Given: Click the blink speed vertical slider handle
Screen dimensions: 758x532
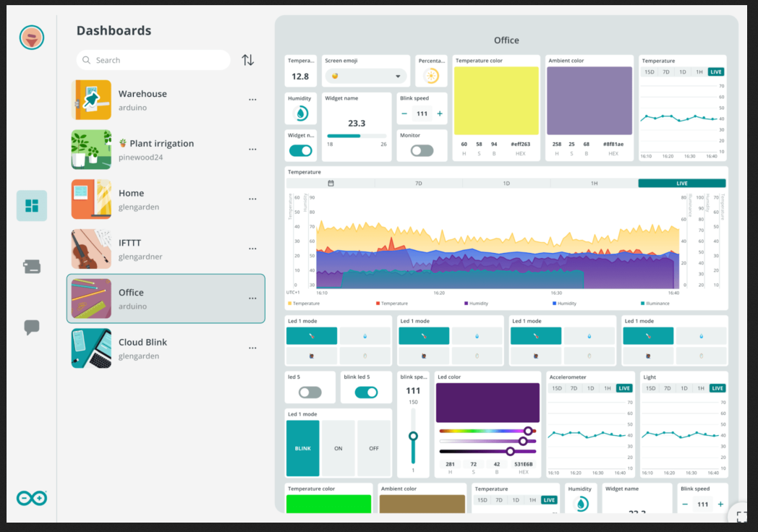Looking at the screenshot, I should click(x=413, y=436).
